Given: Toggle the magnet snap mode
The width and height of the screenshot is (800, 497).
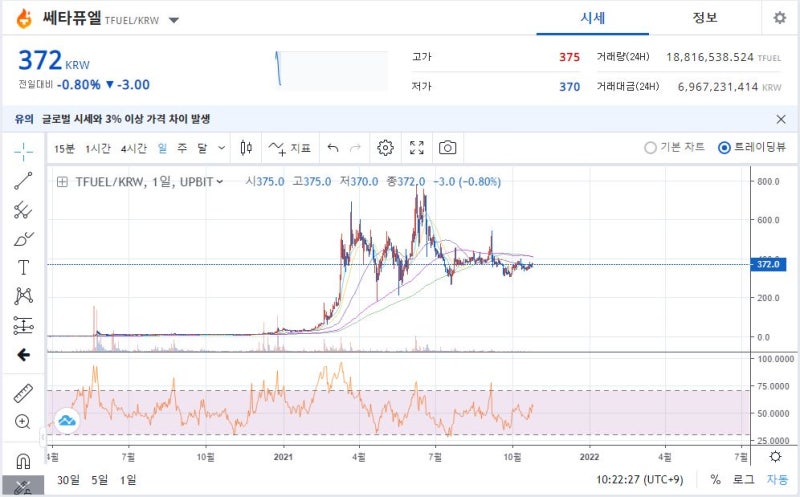Looking at the screenshot, I should pos(23,461).
